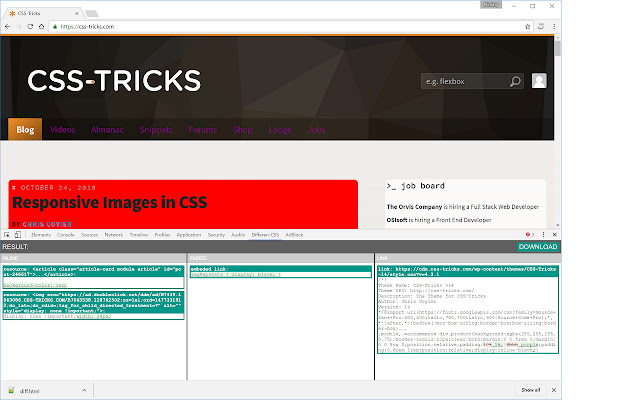Click the job board heading
640x400 pixels.
[x=416, y=186]
